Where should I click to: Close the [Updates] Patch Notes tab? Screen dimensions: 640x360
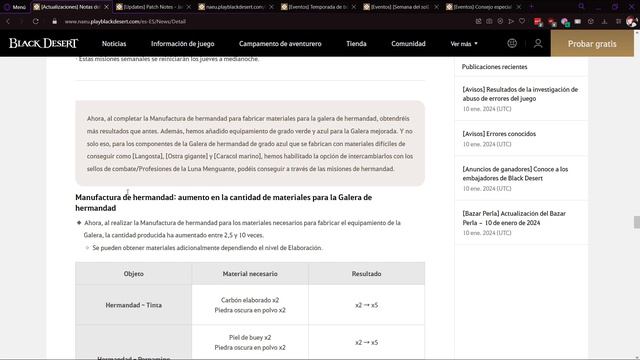[x=189, y=7]
